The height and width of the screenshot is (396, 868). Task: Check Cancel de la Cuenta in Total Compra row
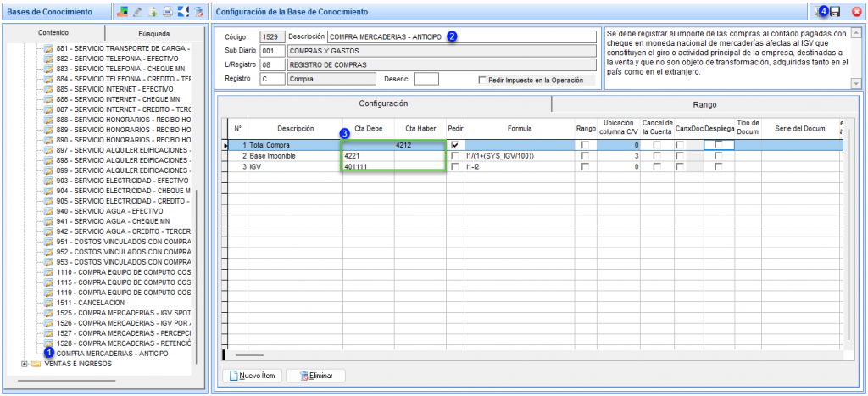point(657,145)
